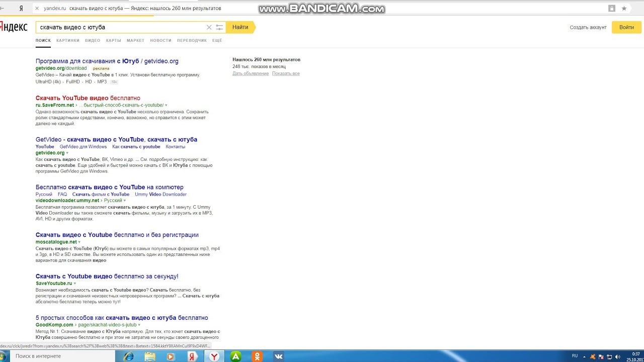The width and height of the screenshot is (644, 362).
Task: Click the getvideo.org/download green URL
Action: click(61, 68)
